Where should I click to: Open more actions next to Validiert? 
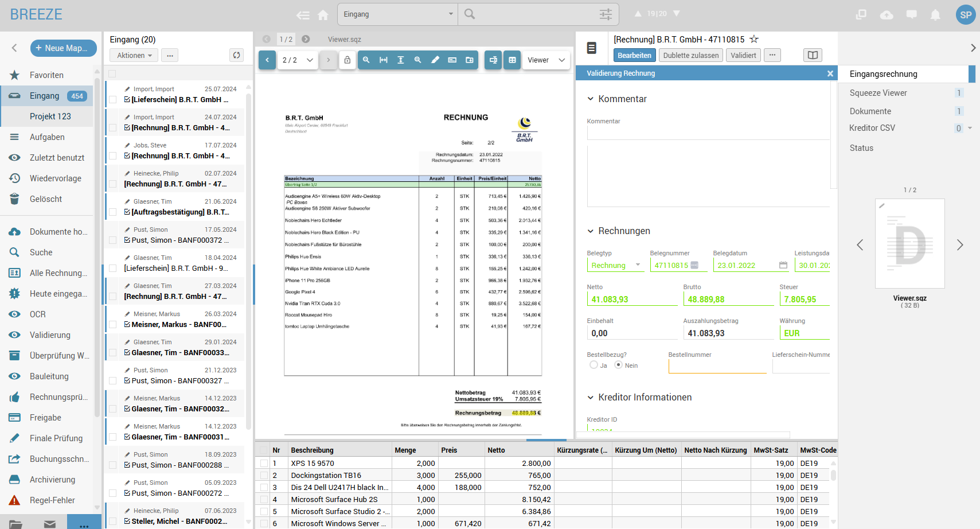(x=772, y=55)
